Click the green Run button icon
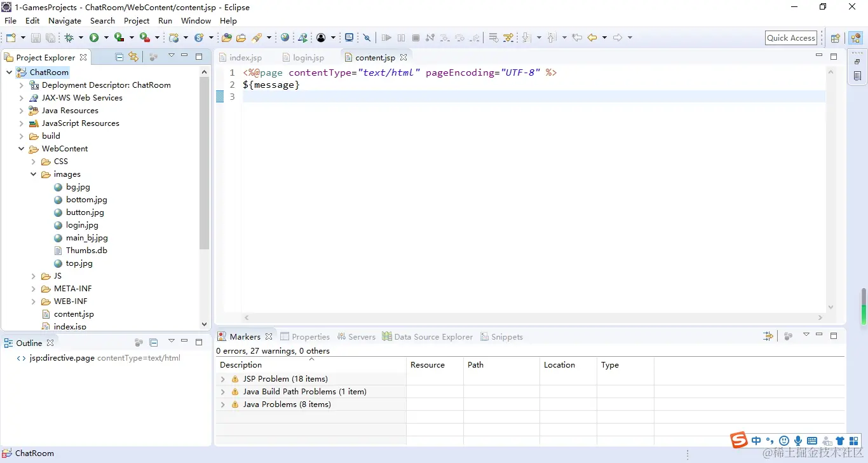This screenshot has height=463, width=868. pos(94,38)
